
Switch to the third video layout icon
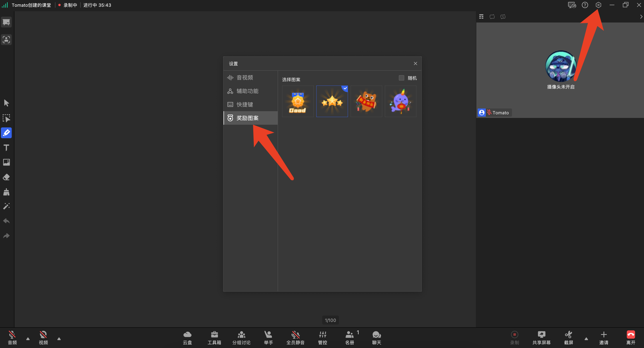pyautogui.click(x=503, y=17)
